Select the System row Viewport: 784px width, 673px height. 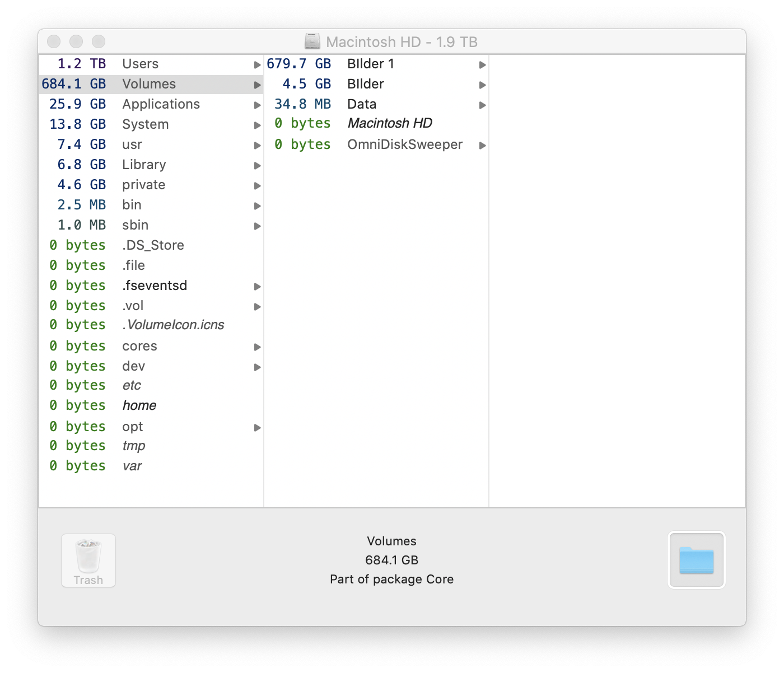pyautogui.click(x=151, y=124)
